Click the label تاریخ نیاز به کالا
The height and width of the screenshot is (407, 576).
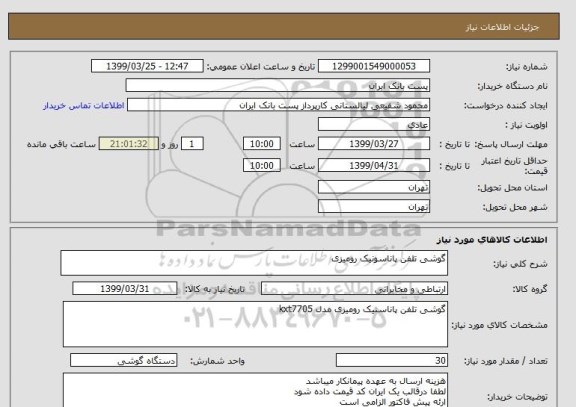pos(214,289)
